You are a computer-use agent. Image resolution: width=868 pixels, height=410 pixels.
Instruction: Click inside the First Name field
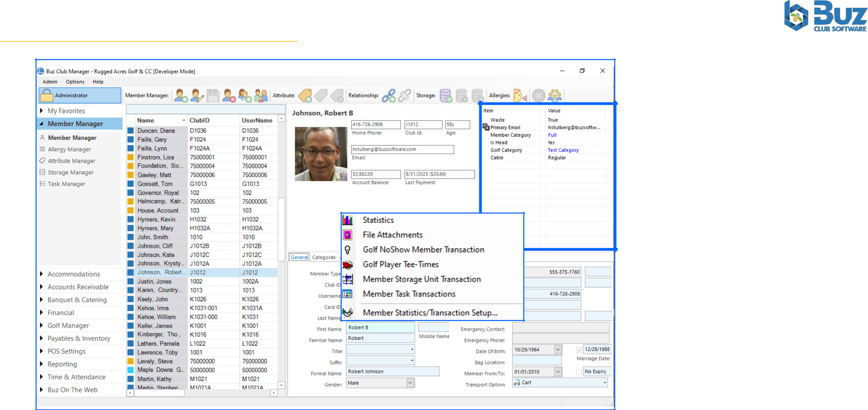pos(380,327)
